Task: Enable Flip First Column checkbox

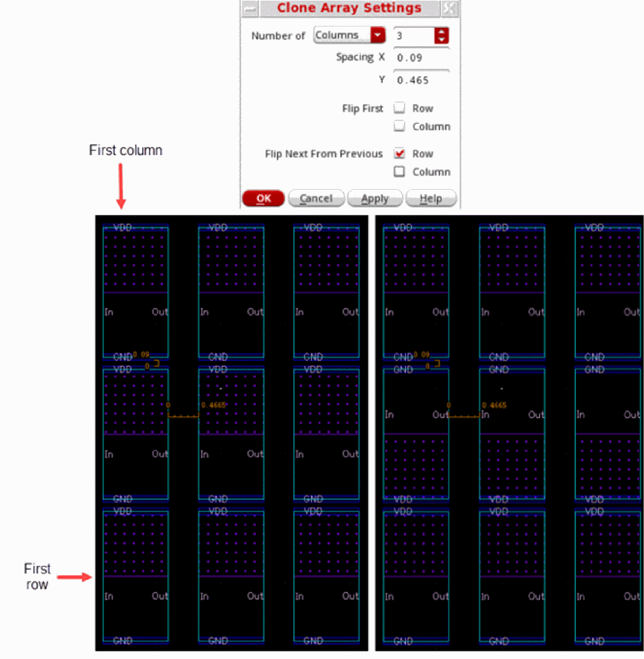Action: (x=399, y=126)
